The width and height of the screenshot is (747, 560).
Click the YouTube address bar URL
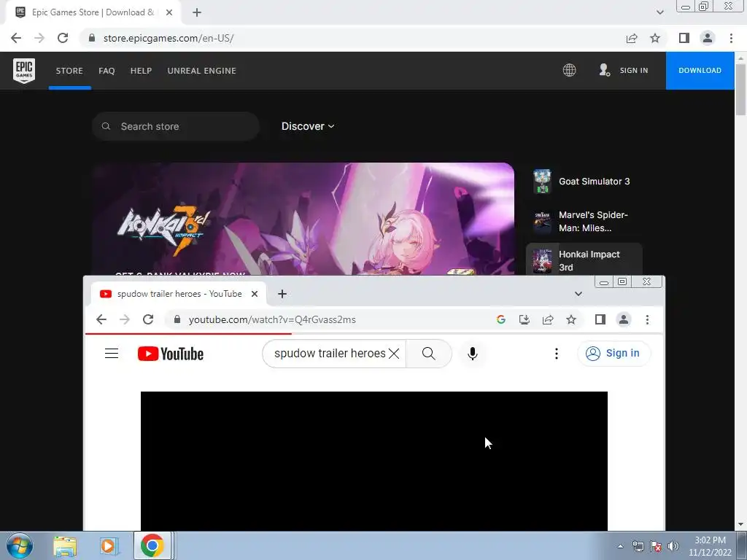(272, 319)
